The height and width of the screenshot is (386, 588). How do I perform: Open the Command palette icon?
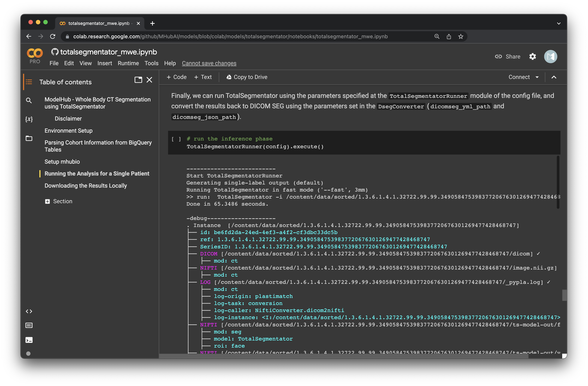[29, 325]
